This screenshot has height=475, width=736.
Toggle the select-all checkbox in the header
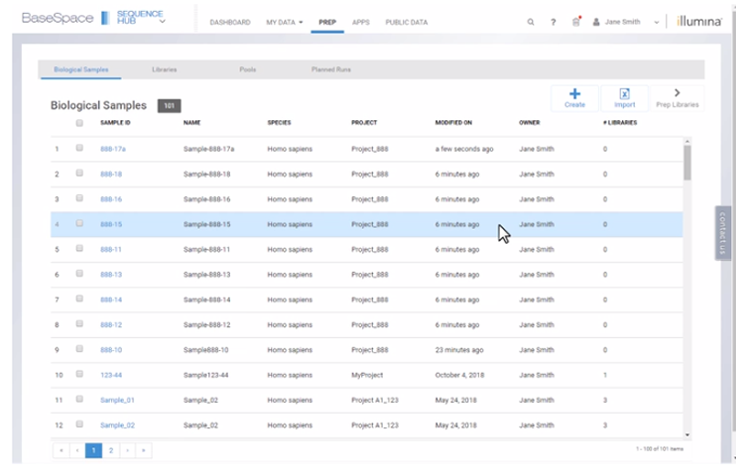click(80, 123)
